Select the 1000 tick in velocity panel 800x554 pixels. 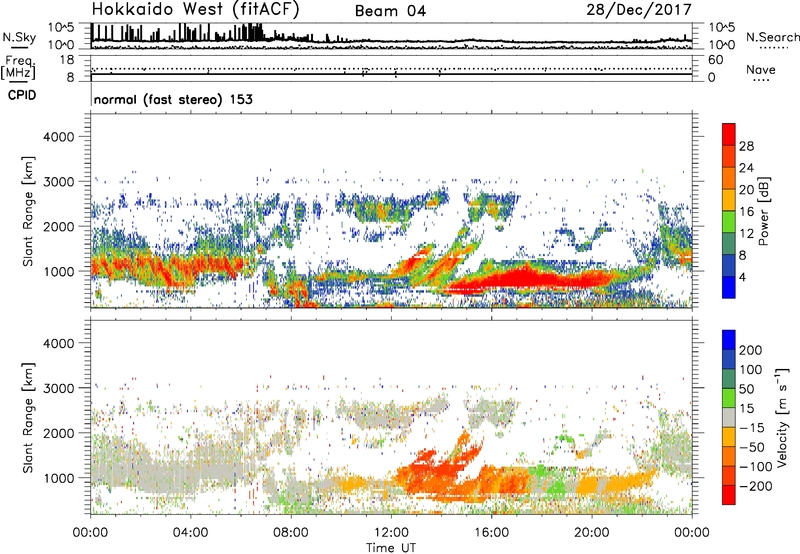click(x=58, y=478)
